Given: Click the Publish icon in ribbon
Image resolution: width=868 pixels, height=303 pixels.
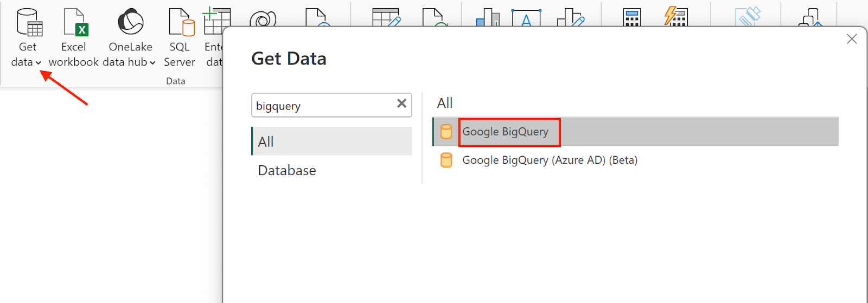Looking at the screenshot, I should pyautogui.click(x=811, y=17).
